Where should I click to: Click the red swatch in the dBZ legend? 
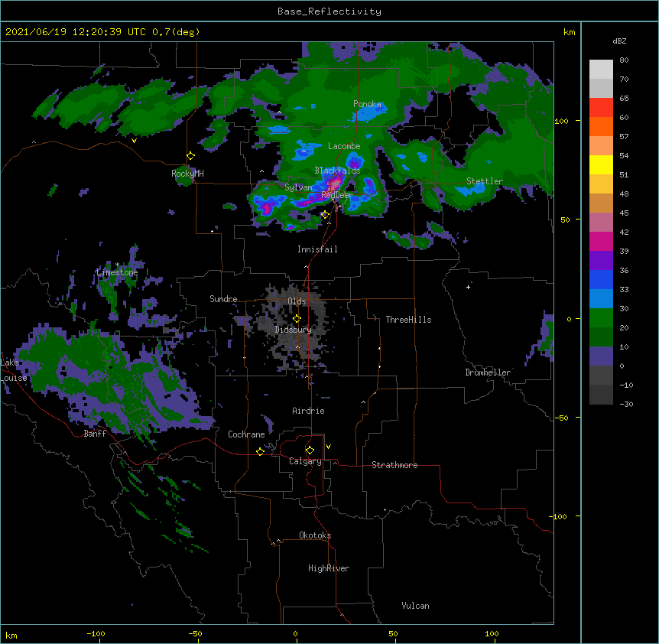(x=601, y=107)
